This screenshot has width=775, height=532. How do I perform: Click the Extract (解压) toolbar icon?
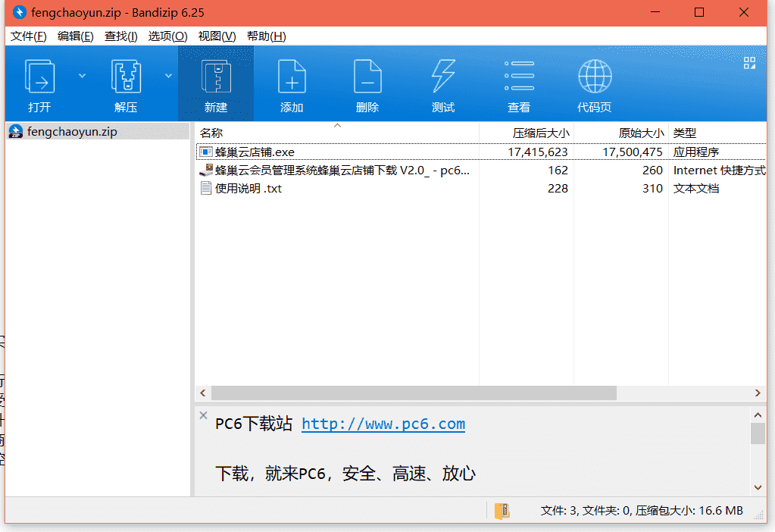click(126, 77)
